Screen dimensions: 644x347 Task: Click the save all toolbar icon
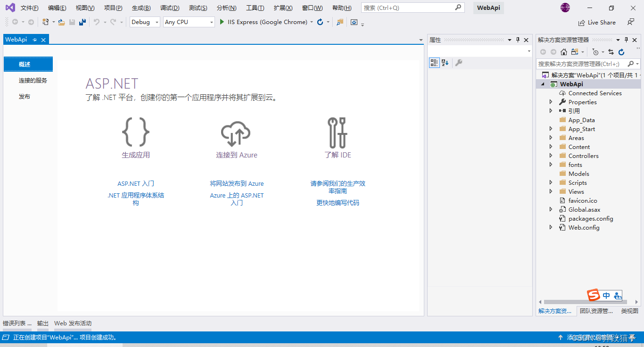tap(83, 22)
